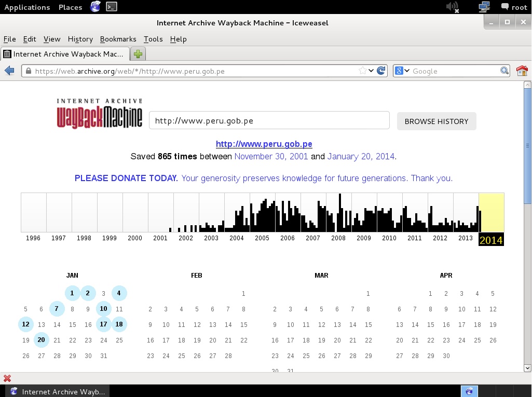Open the History menu
532x397 pixels.
(x=80, y=39)
